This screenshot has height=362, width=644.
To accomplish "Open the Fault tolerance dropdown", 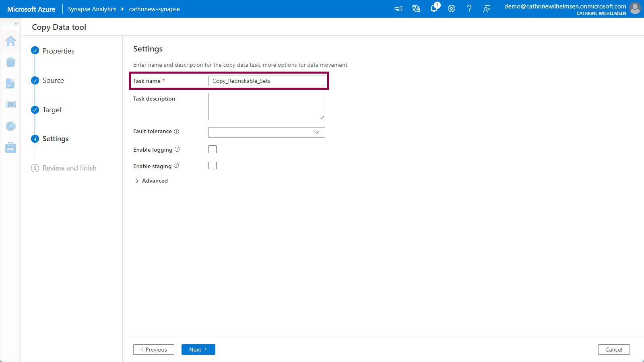I will [266, 132].
